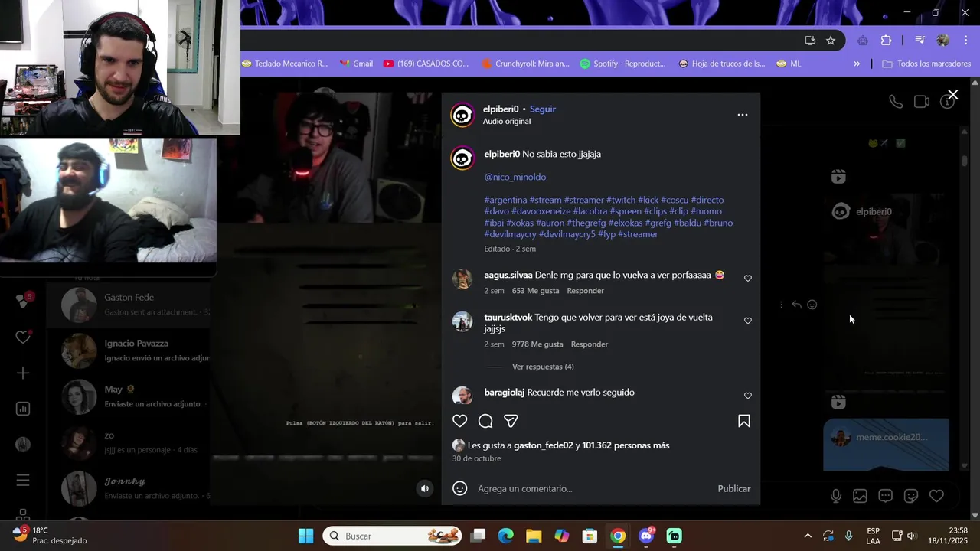Open the dashboard chart icon in sidebar
980x551 pixels.
(23, 409)
